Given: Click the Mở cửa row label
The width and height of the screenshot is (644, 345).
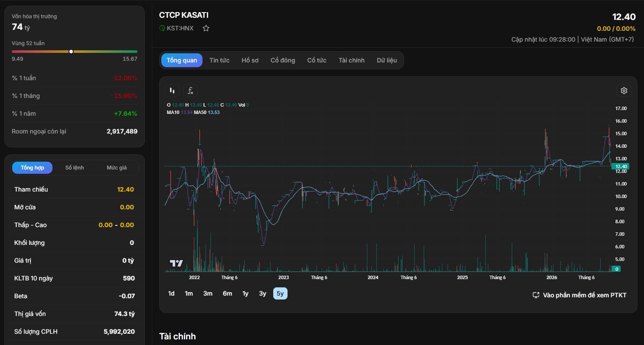Looking at the screenshot, I should coord(25,207).
